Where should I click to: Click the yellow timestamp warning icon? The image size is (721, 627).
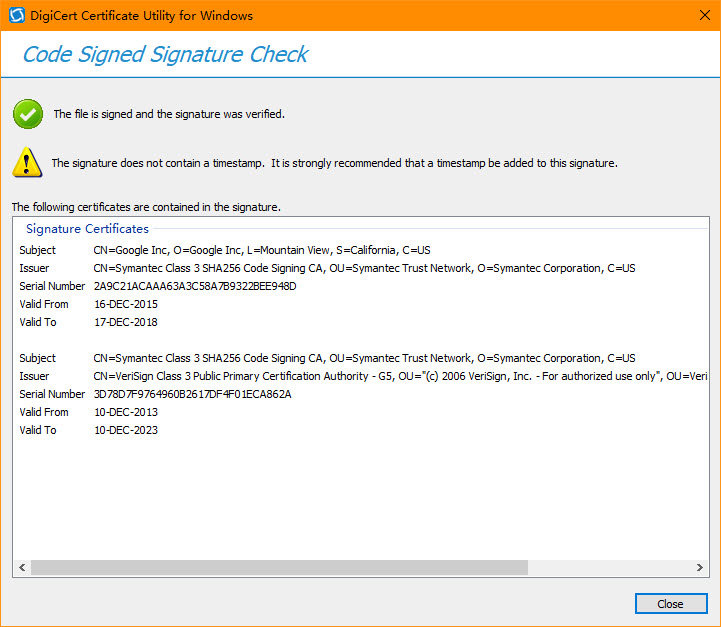(27, 162)
